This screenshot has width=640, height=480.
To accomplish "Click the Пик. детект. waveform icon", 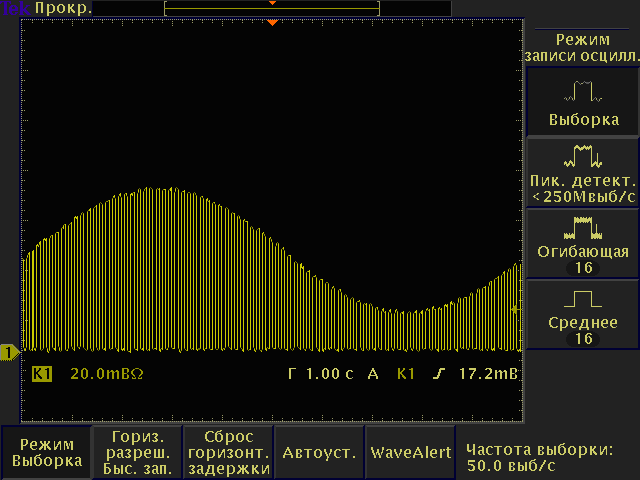I will tap(582, 156).
